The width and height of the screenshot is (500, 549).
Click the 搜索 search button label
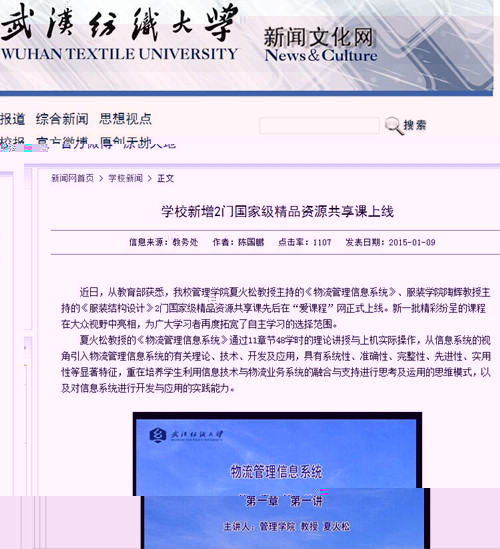[415, 125]
